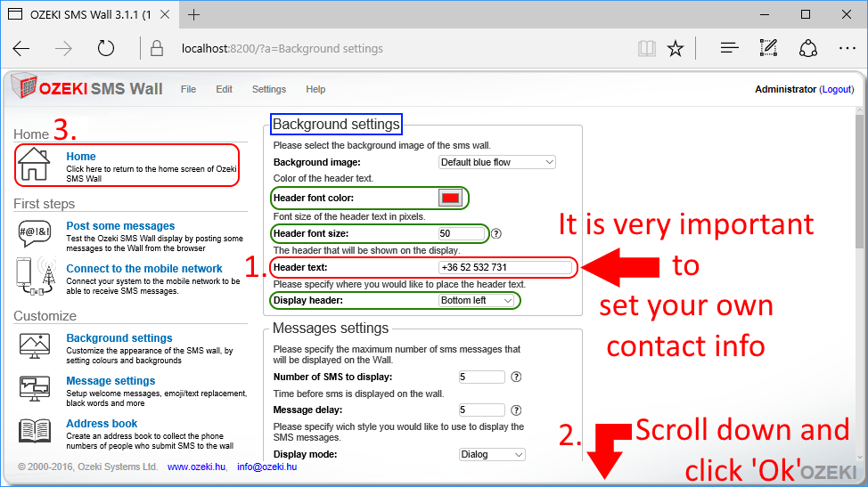
Task: Click the Message delay input field
Action: click(x=481, y=410)
